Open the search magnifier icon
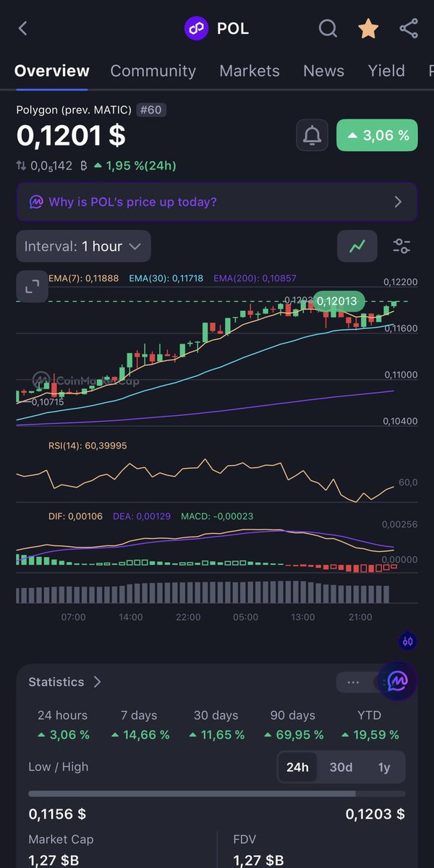Screen dimensions: 434x868 click(x=328, y=29)
